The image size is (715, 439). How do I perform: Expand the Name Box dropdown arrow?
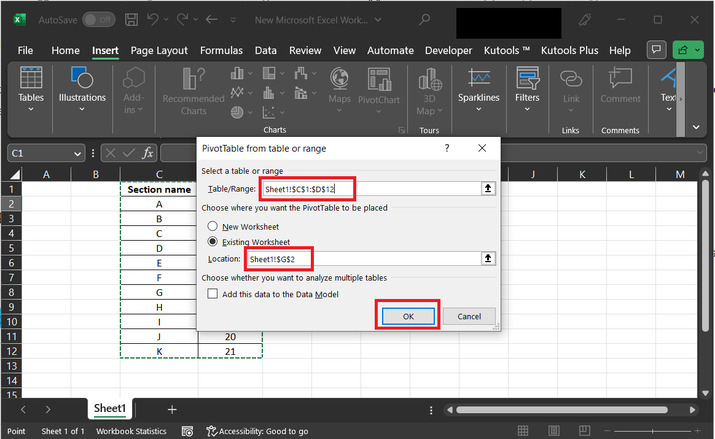click(77, 153)
